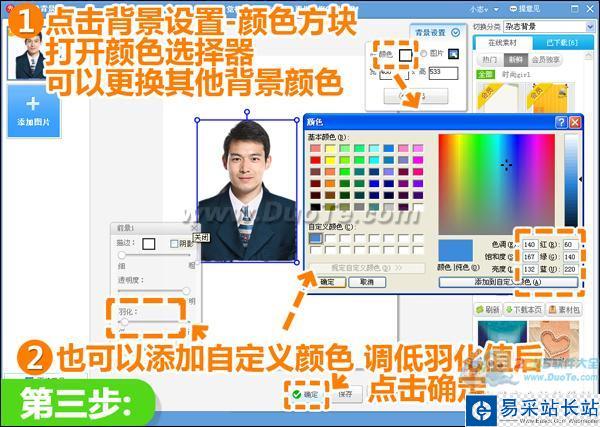Screen dimensions: 600x427
Task: Pick the bright yellow basic color in second row
Action: coord(330,160)
